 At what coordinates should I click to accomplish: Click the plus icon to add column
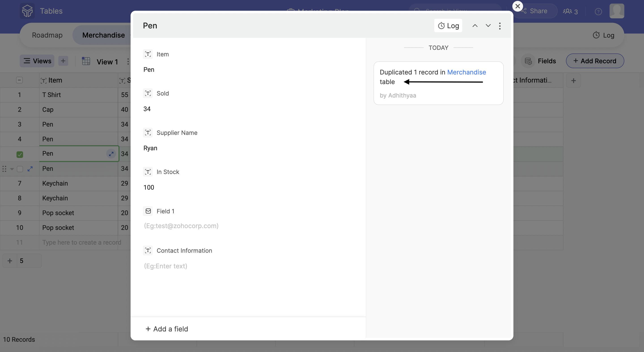573,81
